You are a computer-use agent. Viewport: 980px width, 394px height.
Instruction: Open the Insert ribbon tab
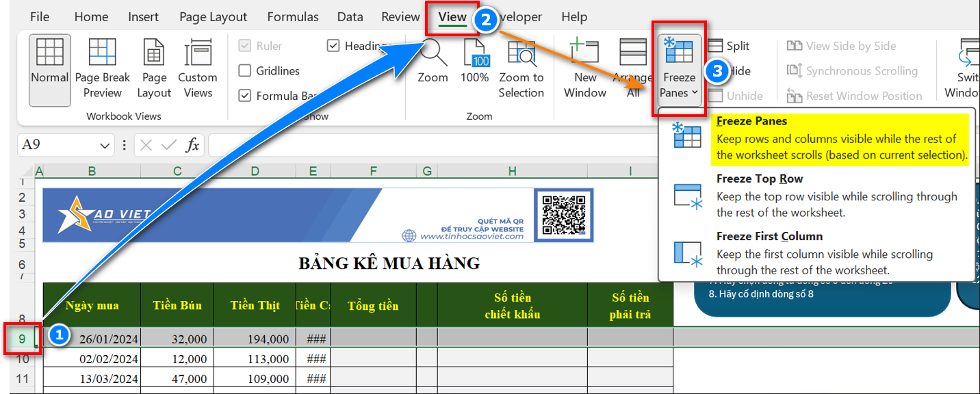(143, 17)
